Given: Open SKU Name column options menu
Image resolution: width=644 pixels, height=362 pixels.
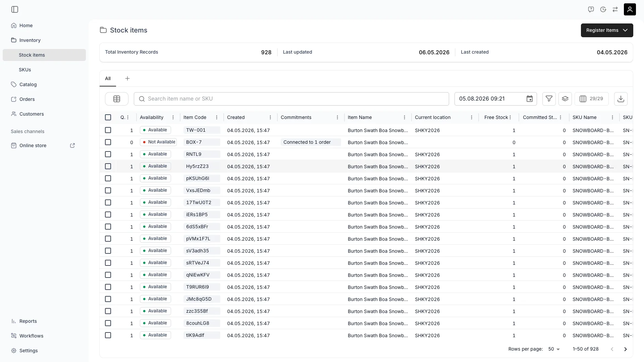Looking at the screenshot, I should coord(612,117).
